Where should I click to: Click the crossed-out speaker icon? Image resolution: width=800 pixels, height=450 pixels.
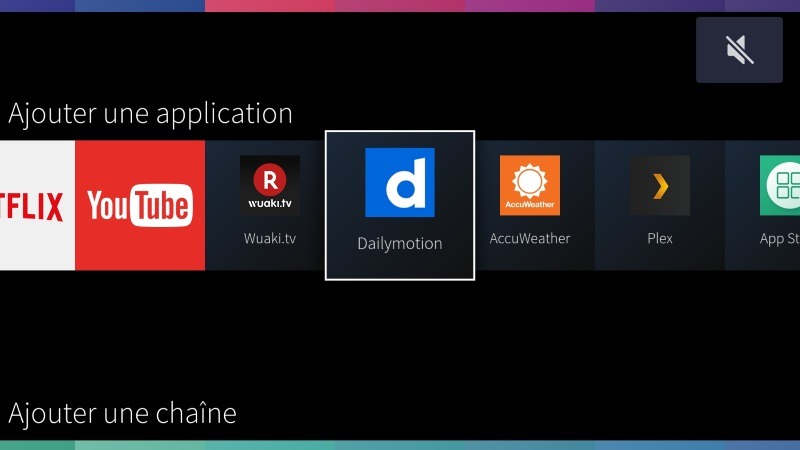(x=739, y=49)
